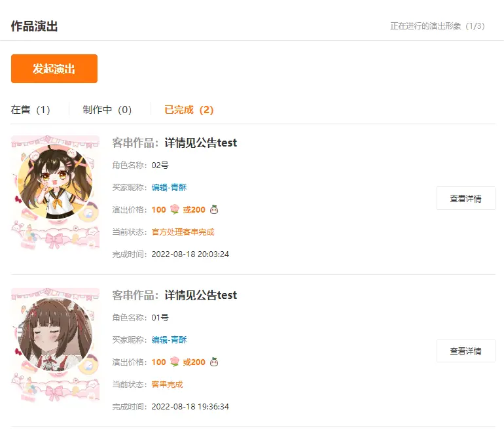Switch to the 制作中 (0) tab
Screen dimensions: 504x433
coord(107,110)
